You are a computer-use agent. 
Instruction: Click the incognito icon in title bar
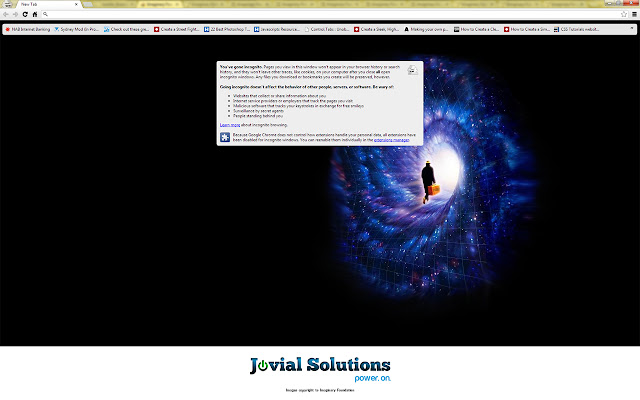(8, 4)
